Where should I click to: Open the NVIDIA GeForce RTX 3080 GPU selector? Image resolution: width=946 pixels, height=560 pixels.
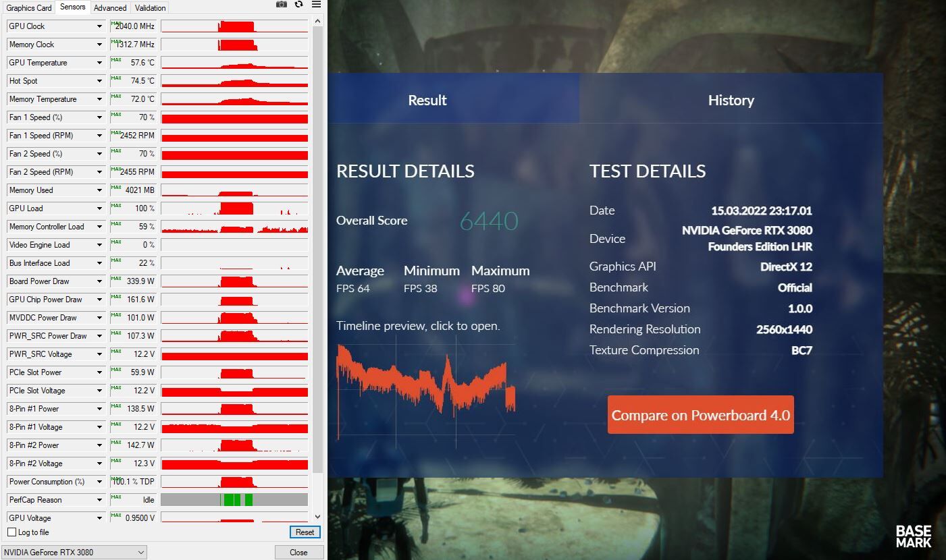74,552
